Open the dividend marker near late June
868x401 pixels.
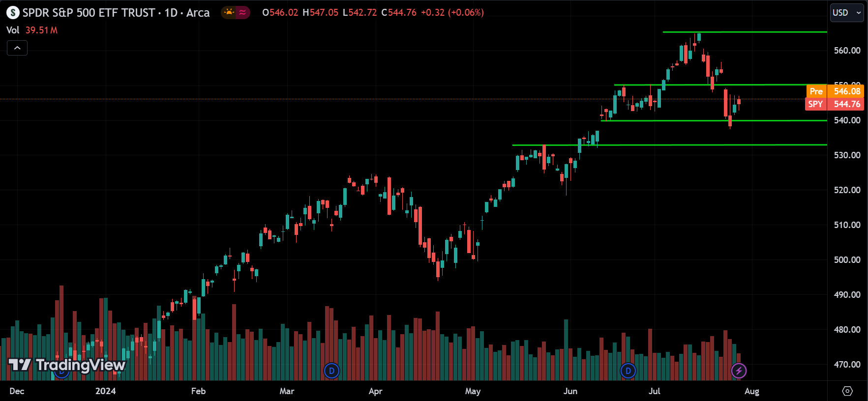(628, 371)
